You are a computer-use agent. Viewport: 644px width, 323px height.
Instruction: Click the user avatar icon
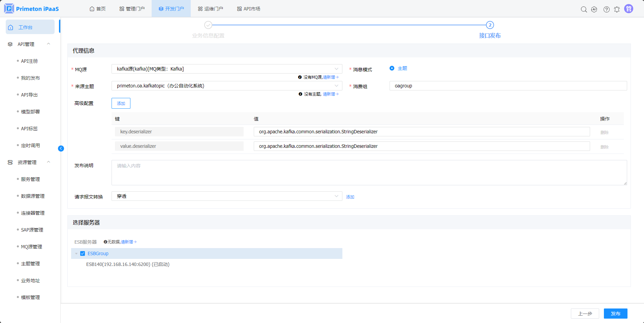point(628,9)
